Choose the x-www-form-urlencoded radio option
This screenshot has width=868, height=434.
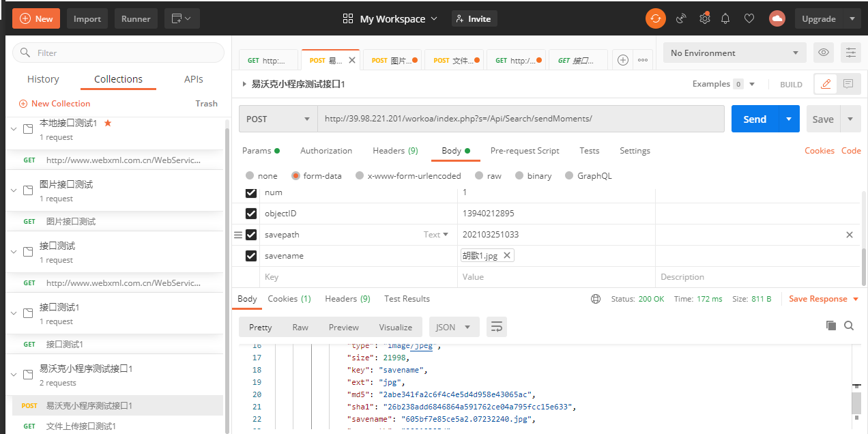tap(360, 176)
